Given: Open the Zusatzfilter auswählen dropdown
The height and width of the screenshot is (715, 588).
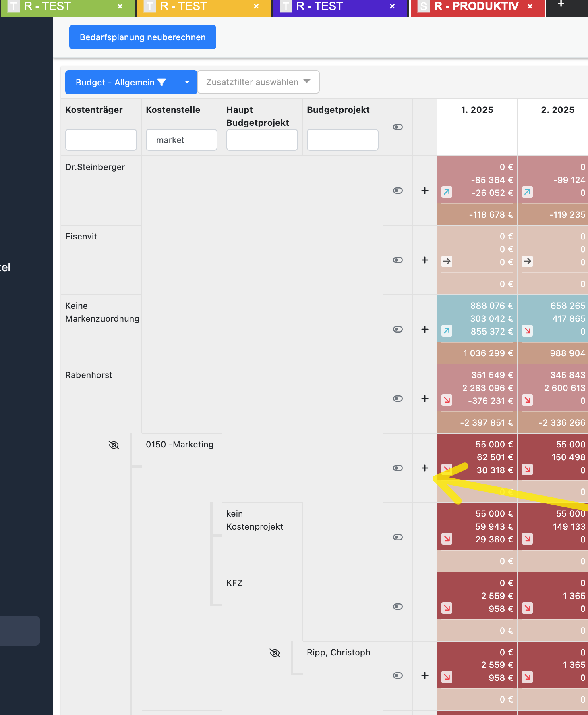Looking at the screenshot, I should pos(258,82).
